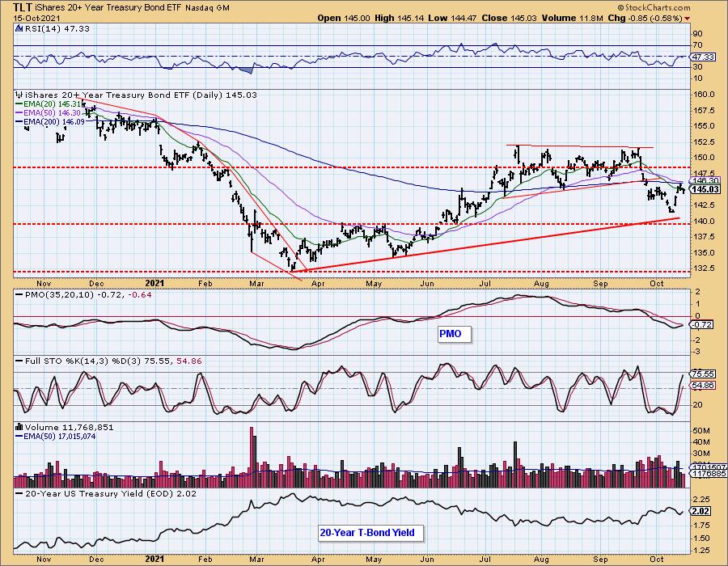
Task: Click the TLT ticker symbol in the header
Action: 23,7
